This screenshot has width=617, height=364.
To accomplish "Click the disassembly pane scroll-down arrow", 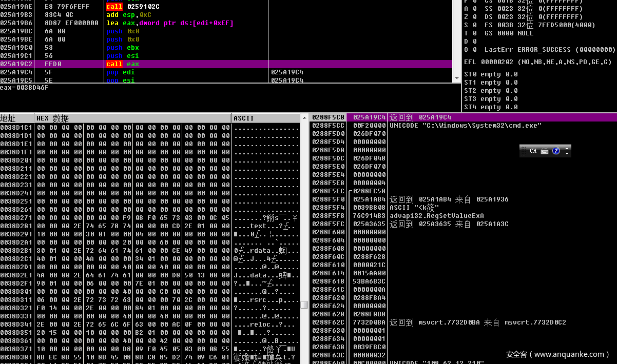I will (457, 78).
